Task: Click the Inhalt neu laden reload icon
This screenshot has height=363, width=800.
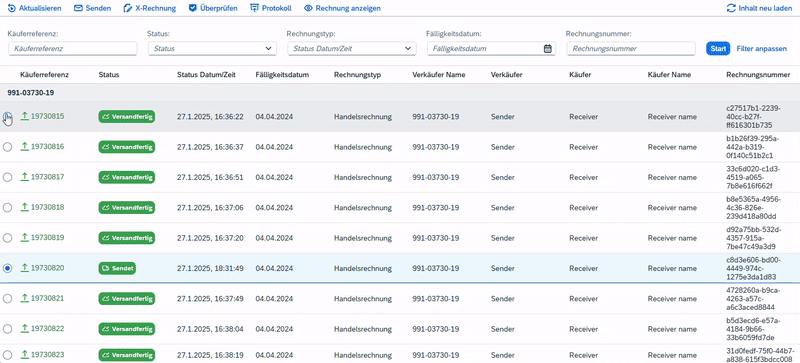Action: [x=731, y=8]
